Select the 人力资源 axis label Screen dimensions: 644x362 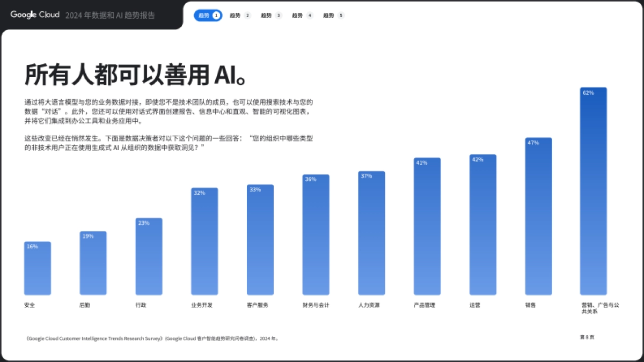(x=370, y=304)
